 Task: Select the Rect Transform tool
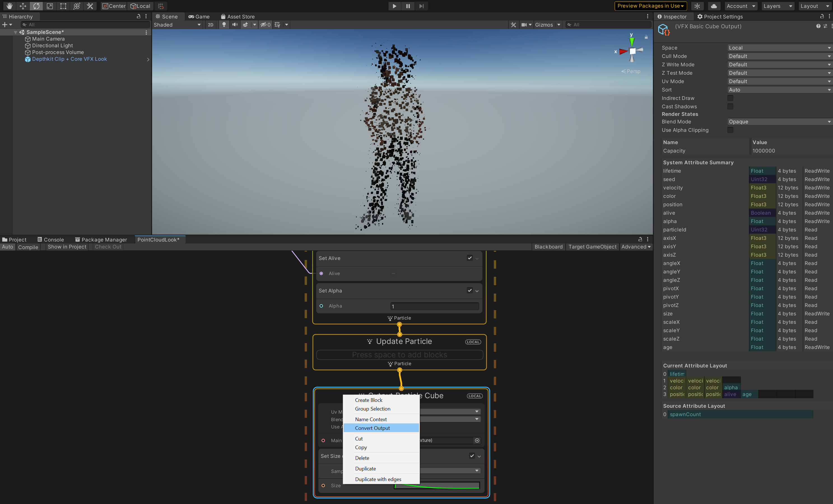pyautogui.click(x=63, y=6)
